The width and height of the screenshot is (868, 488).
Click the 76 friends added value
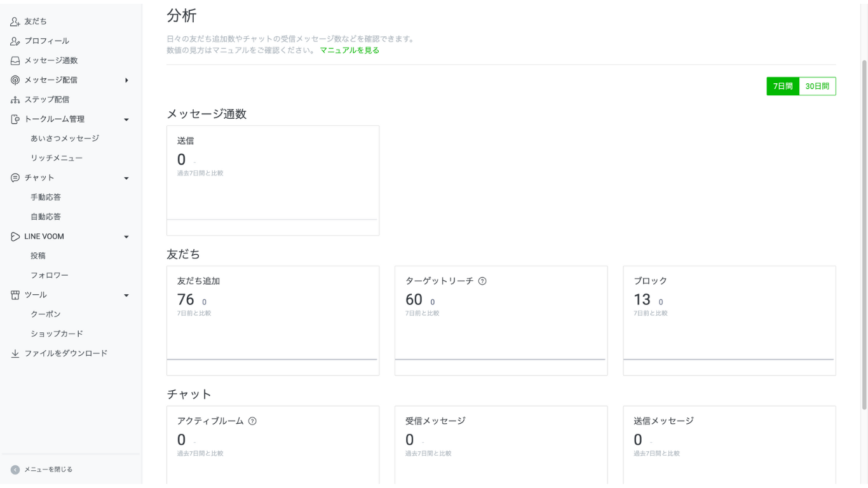tap(186, 300)
